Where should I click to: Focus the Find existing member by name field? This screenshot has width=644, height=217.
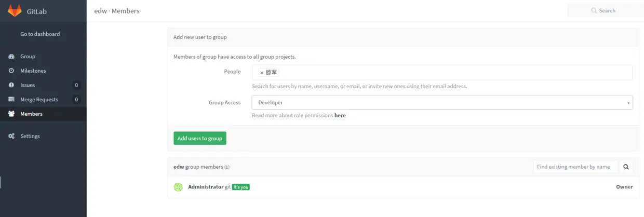click(575, 167)
